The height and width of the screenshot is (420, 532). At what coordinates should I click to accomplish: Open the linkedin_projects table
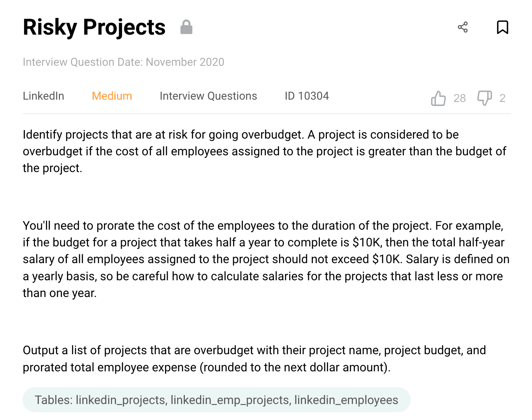[x=121, y=400]
